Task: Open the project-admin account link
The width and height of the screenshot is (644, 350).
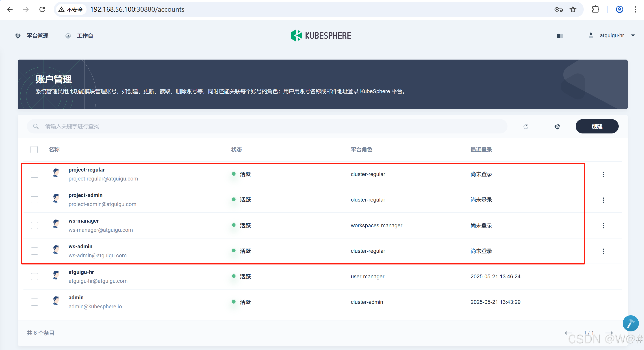Action: [x=85, y=195]
